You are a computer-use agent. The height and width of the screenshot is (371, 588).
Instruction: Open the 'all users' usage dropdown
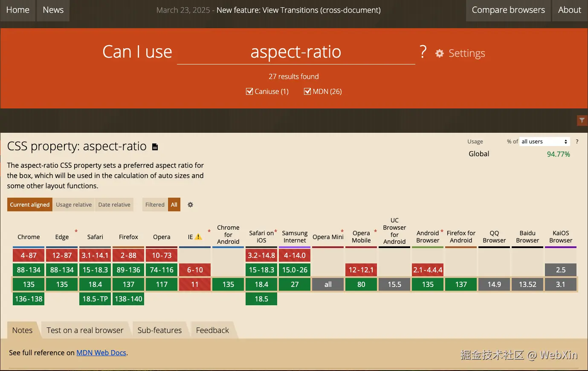click(x=545, y=142)
